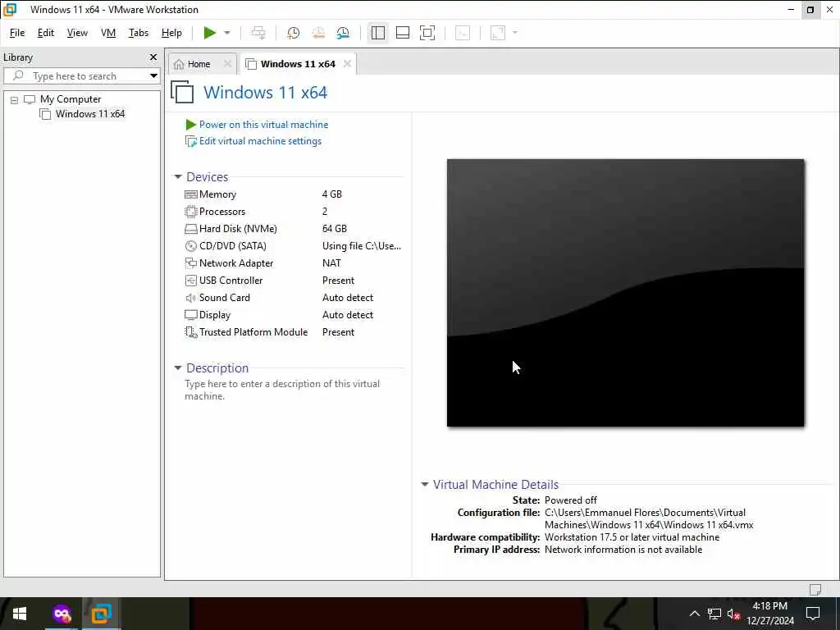Click the green Power On toolbar button
840x630 pixels.
(x=209, y=33)
